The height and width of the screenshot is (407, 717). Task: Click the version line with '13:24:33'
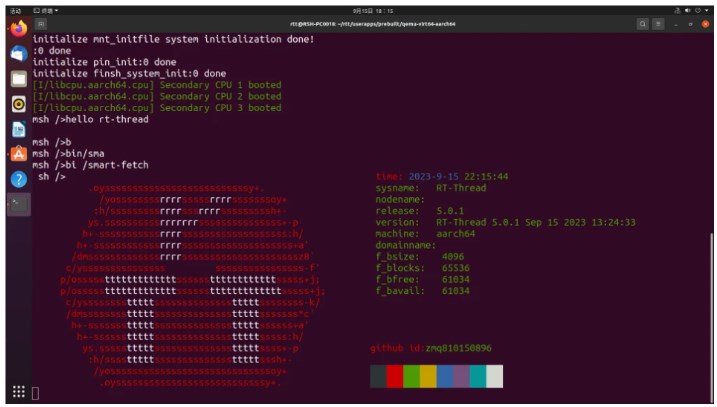pos(505,222)
